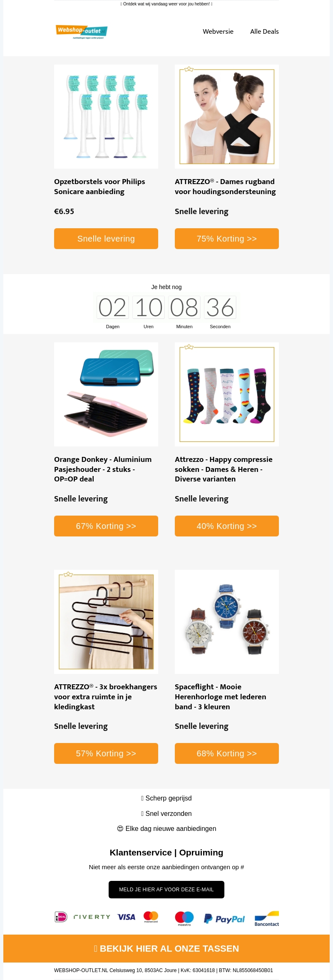Click the Mastercard logo
The image size is (333, 980).
(151, 917)
